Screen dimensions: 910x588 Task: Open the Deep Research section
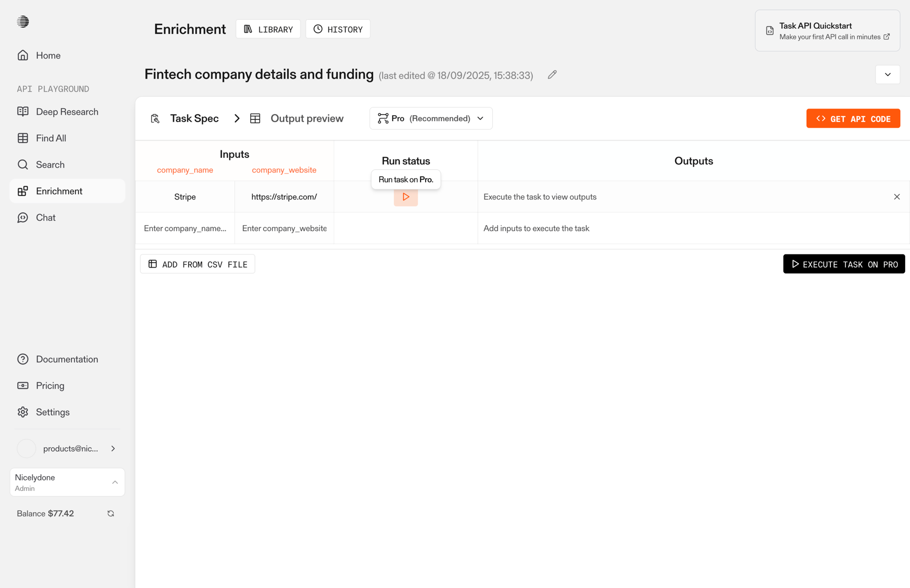tap(68, 111)
